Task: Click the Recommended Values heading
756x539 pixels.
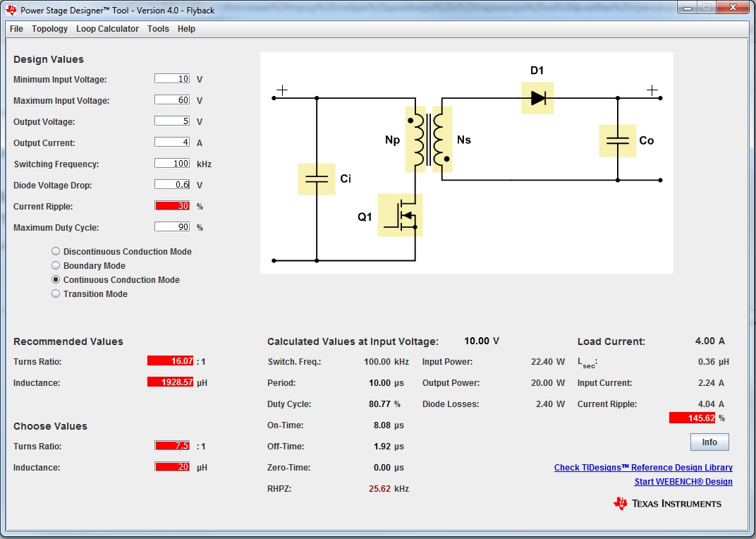Action: (x=68, y=341)
